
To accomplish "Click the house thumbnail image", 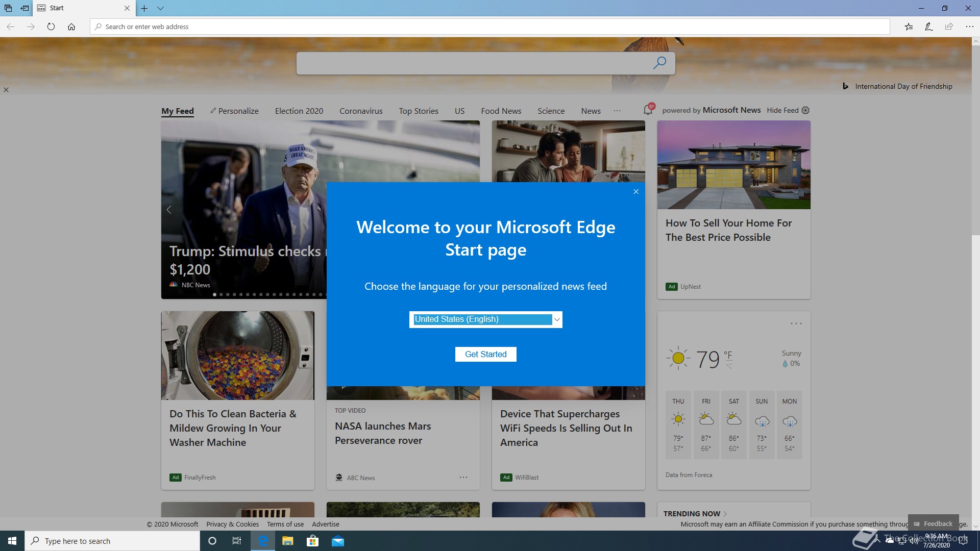I will [733, 165].
